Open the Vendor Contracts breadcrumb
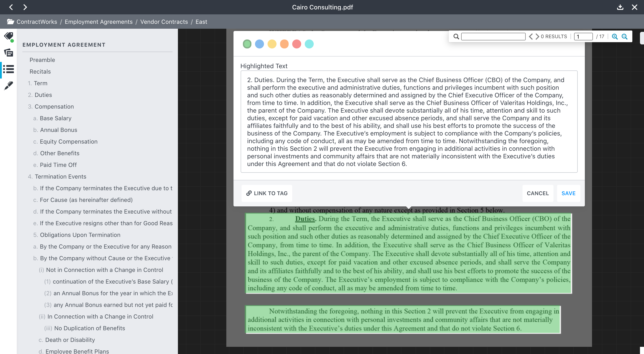 [x=164, y=22]
